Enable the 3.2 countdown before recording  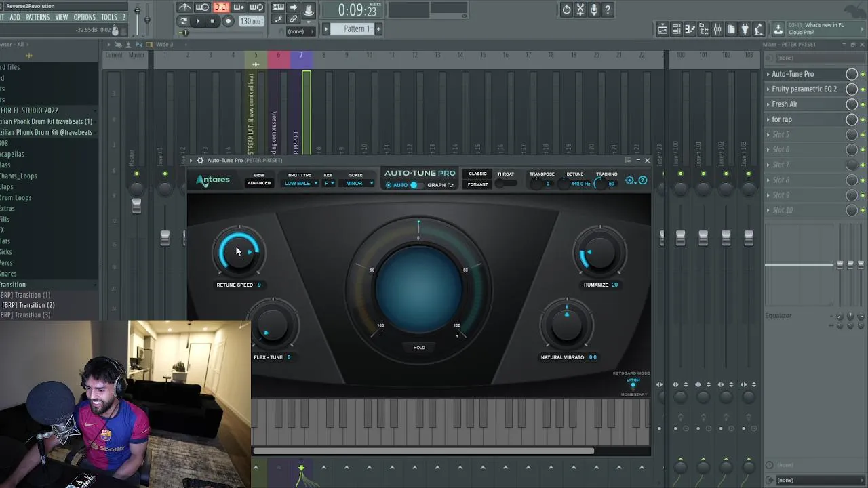click(220, 8)
